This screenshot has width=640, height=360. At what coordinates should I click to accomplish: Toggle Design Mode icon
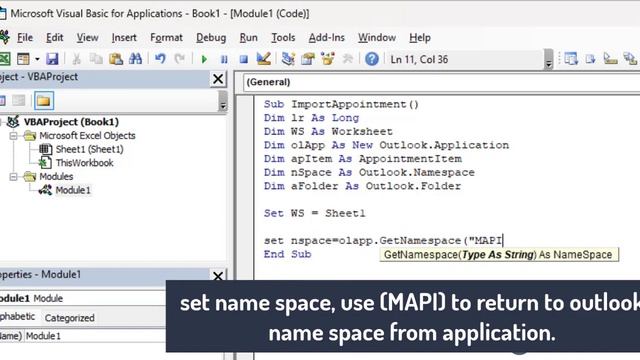click(x=264, y=59)
